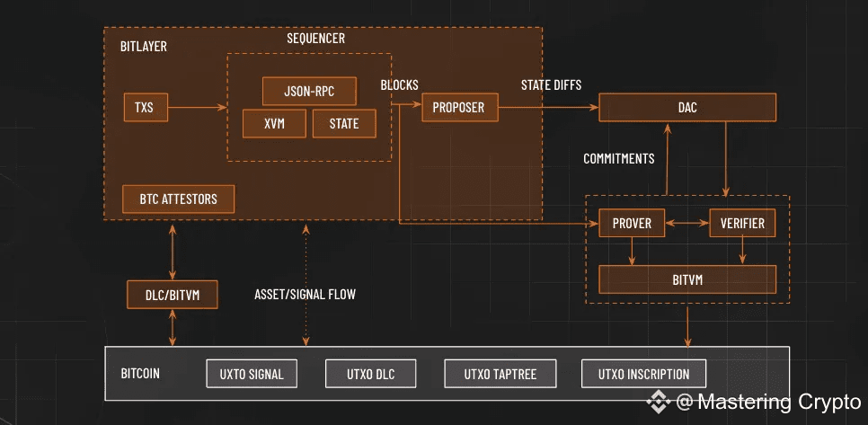Screen dimensions: 868x425
Task: Click the UTXO DLC box
Action: pos(370,374)
